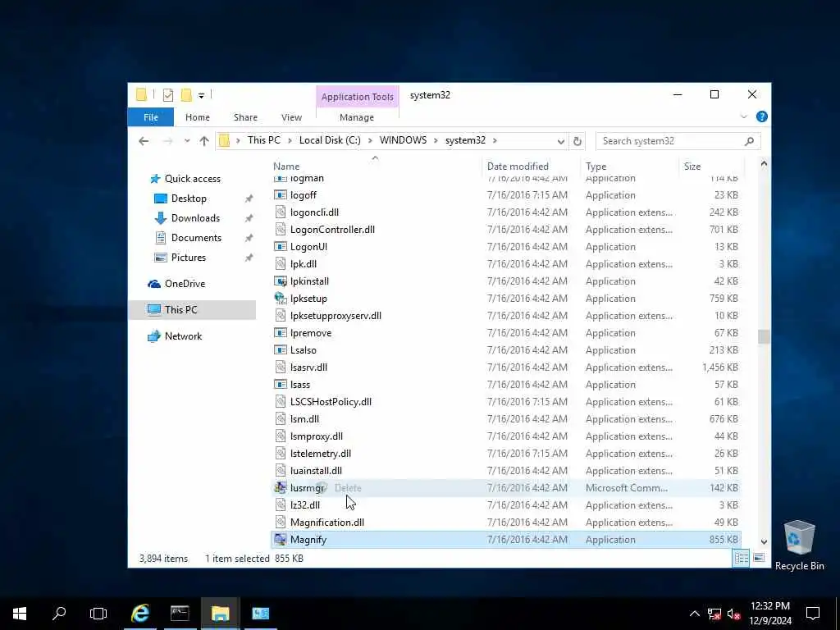Click the file list scroll down arrow
This screenshot has width=840, height=630.
(764, 541)
